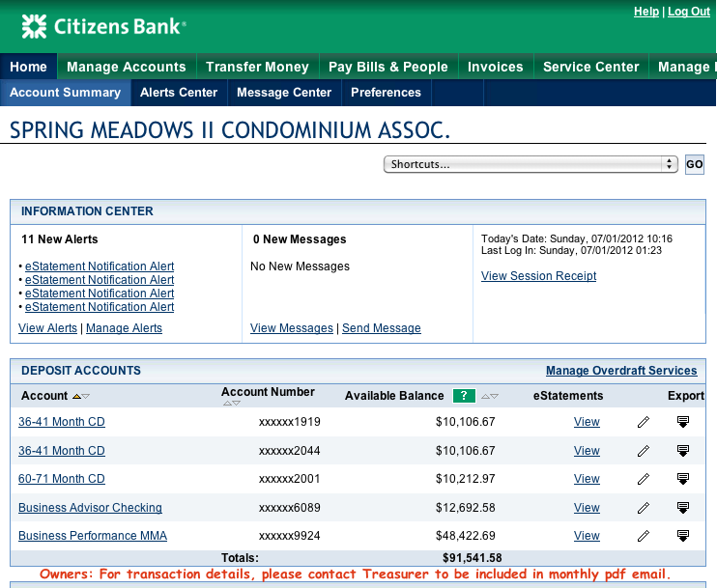View eStatements for Business Performance MMA
The image size is (717, 588).
587,536
